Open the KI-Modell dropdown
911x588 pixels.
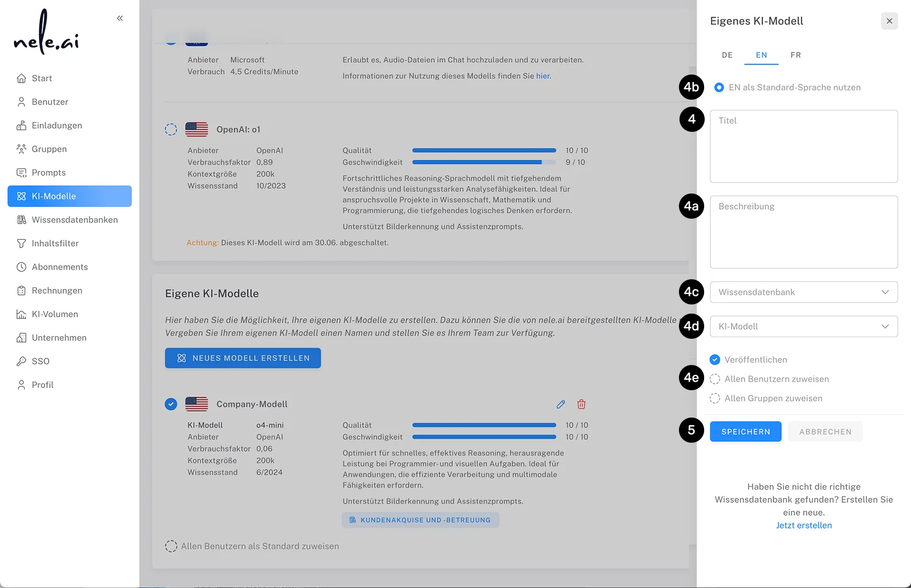[x=804, y=326]
